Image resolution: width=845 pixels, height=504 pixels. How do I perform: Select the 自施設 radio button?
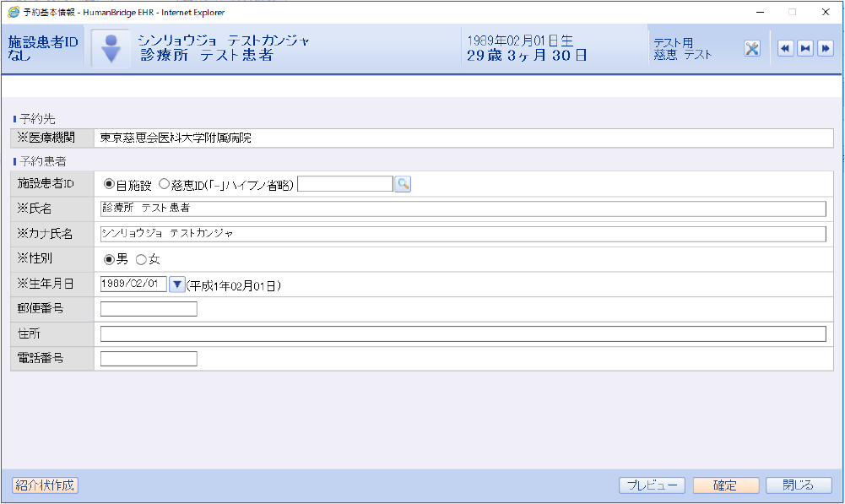pyautogui.click(x=109, y=184)
